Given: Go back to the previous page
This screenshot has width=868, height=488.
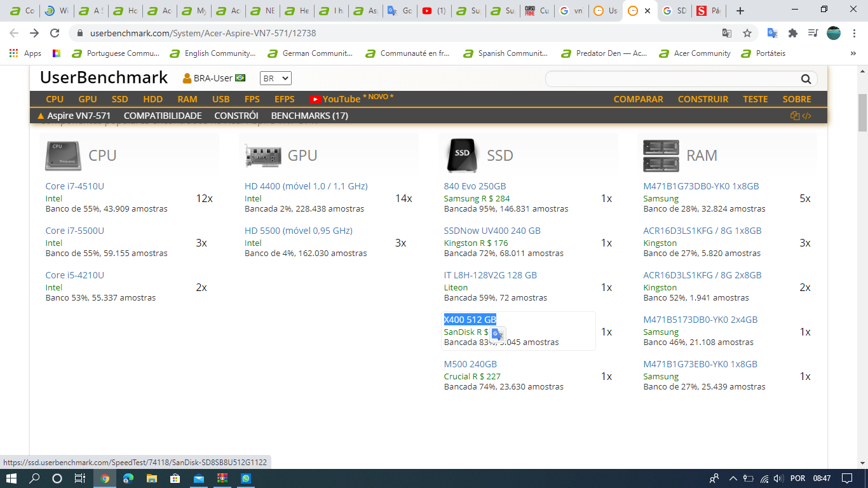Looking at the screenshot, I should coord(14,33).
